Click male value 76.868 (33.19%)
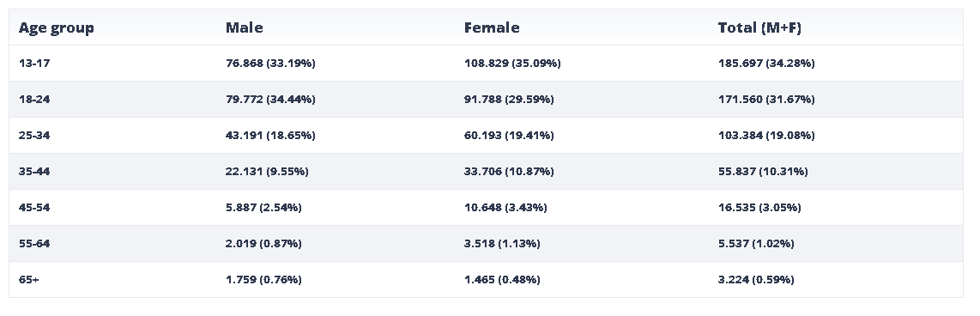The width and height of the screenshot is (980, 316). click(x=270, y=64)
